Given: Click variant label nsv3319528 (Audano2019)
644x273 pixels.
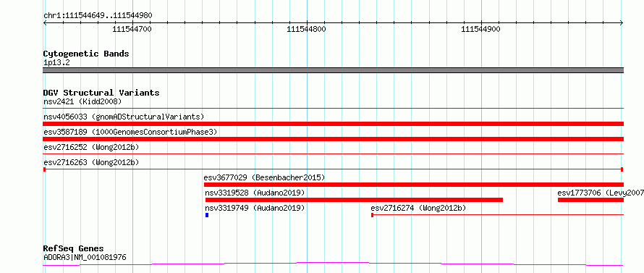Looking at the screenshot, I should coord(255,193).
